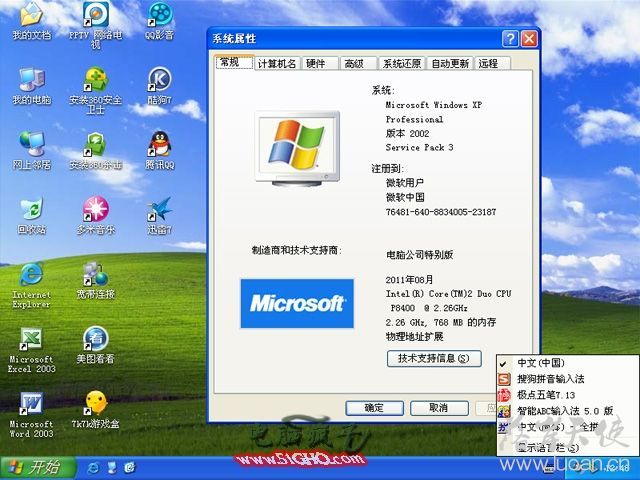
Task: Open 网上邻居 desktop icon
Action: click(x=31, y=151)
